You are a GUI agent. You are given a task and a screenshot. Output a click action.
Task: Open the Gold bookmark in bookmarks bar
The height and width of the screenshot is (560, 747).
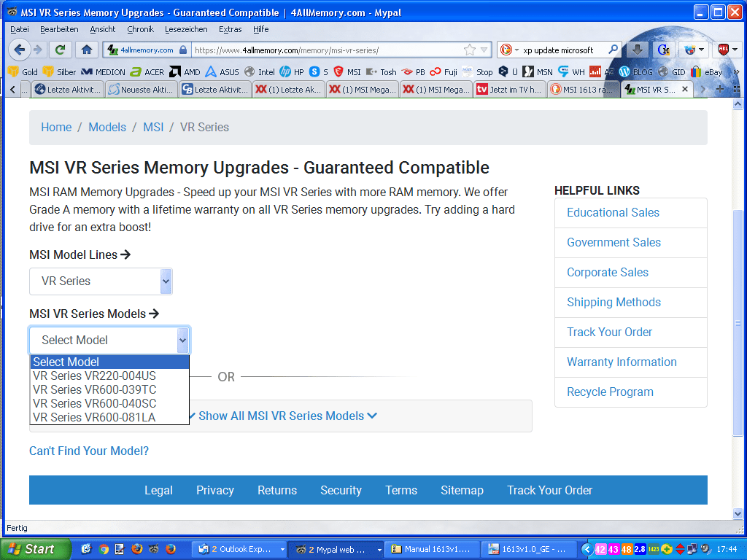point(23,72)
